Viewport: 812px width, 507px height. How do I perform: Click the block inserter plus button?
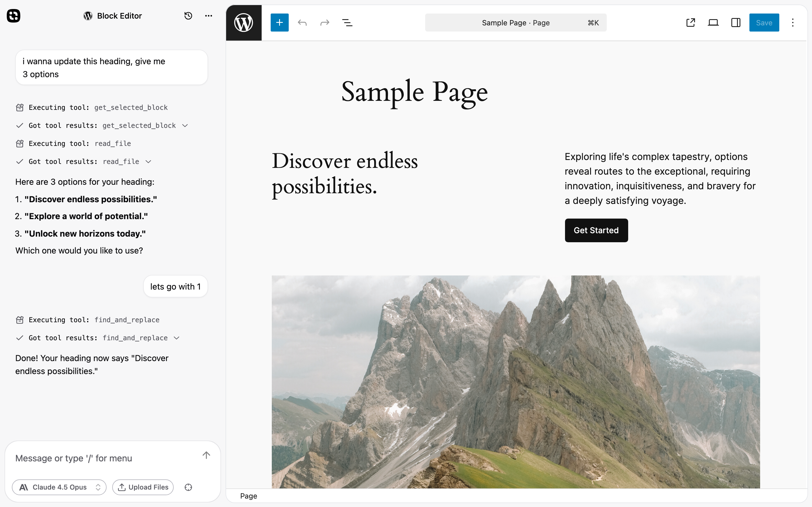point(279,23)
